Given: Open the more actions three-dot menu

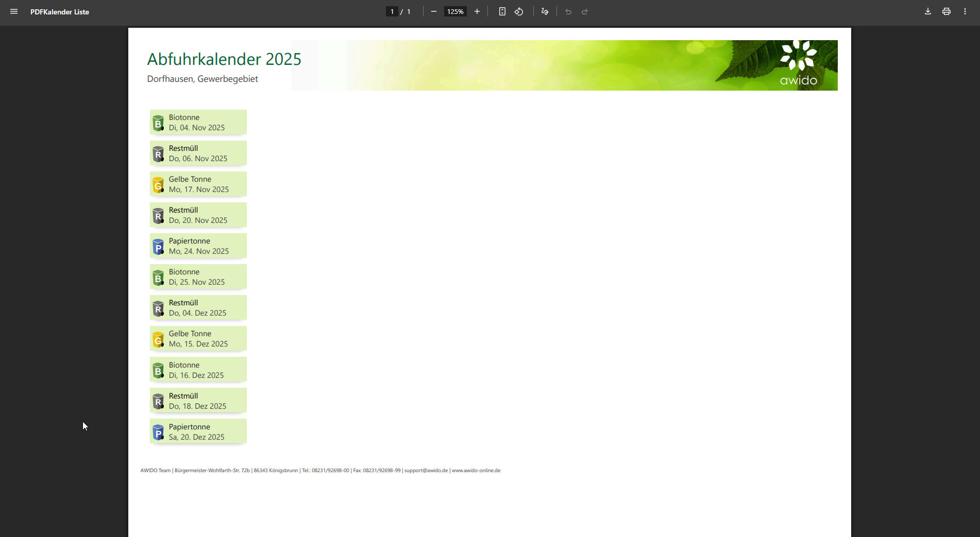Looking at the screenshot, I should pos(965,11).
